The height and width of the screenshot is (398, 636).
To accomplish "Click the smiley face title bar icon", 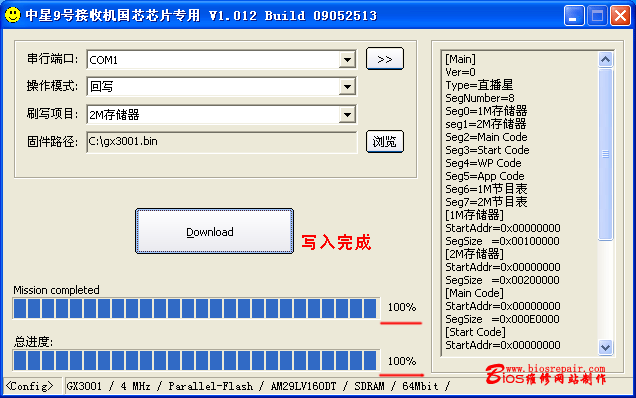I will (x=13, y=15).
